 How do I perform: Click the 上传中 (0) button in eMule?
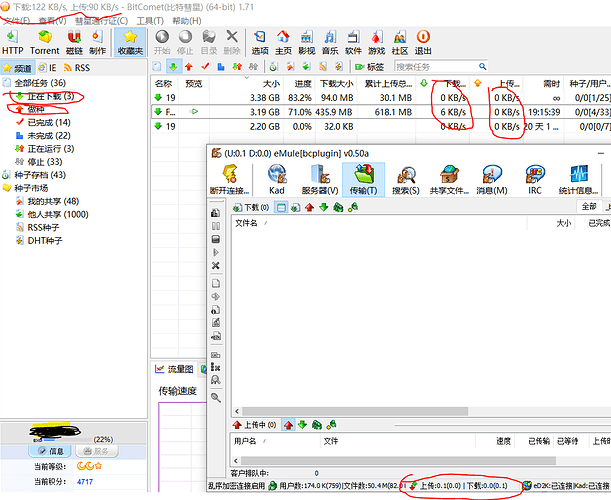pyautogui.click(x=254, y=425)
